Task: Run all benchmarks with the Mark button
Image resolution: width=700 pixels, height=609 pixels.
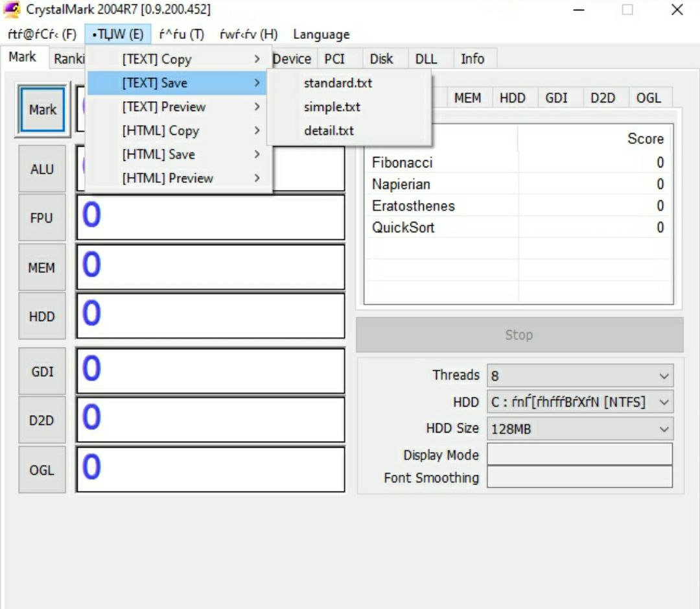Action: tap(43, 110)
